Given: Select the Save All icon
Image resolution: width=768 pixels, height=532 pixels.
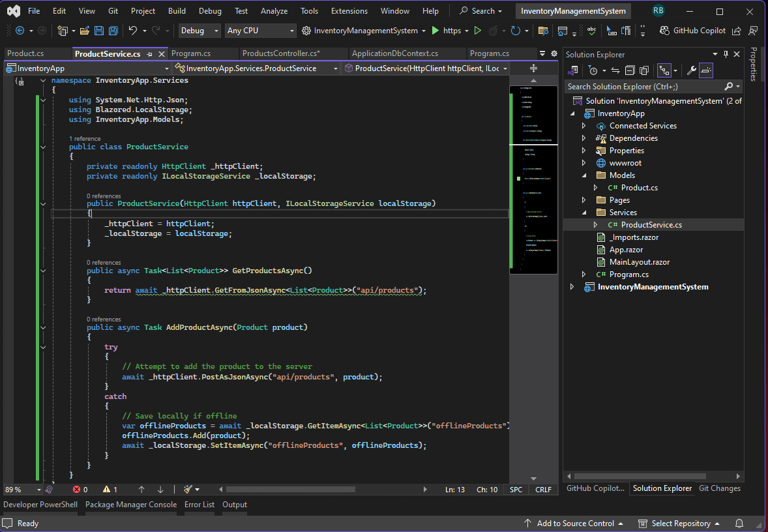Looking at the screenshot, I should tap(113, 31).
